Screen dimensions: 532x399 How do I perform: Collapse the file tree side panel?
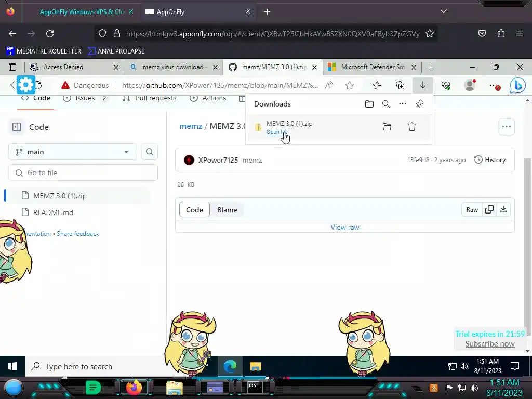(x=17, y=127)
